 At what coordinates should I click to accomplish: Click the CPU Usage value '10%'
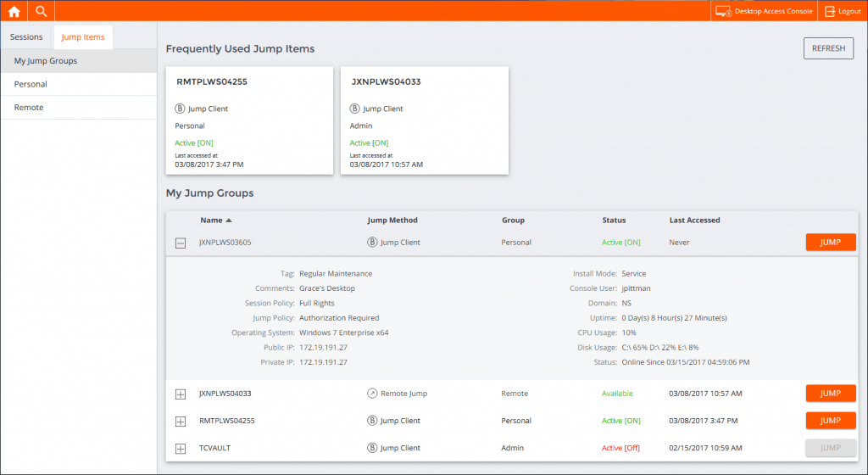coord(629,332)
